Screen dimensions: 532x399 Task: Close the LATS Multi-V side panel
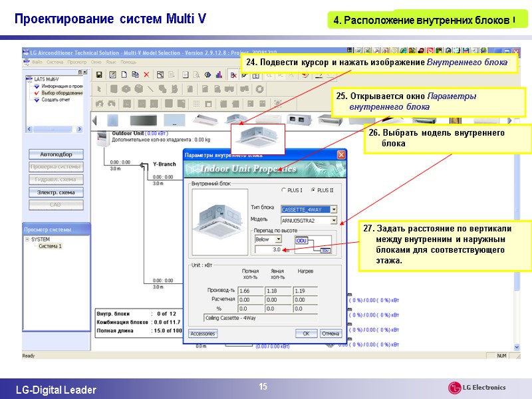(85, 72)
